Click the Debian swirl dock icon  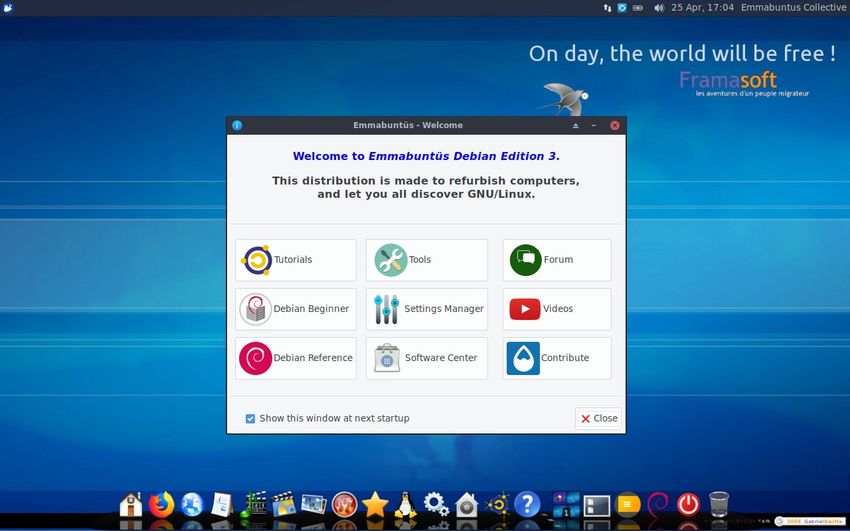[x=658, y=504]
